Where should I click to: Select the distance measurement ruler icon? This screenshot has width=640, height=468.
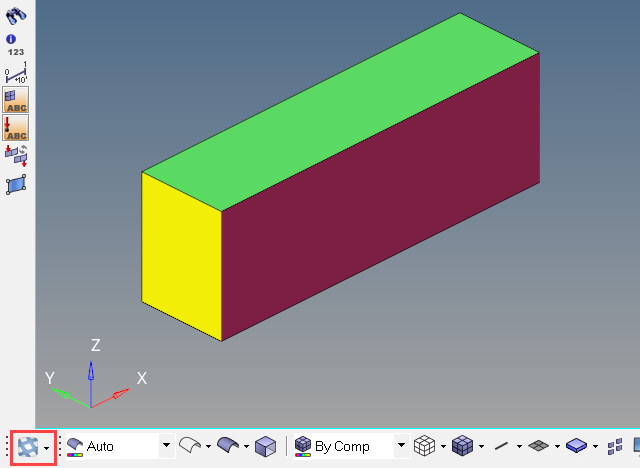[16, 73]
